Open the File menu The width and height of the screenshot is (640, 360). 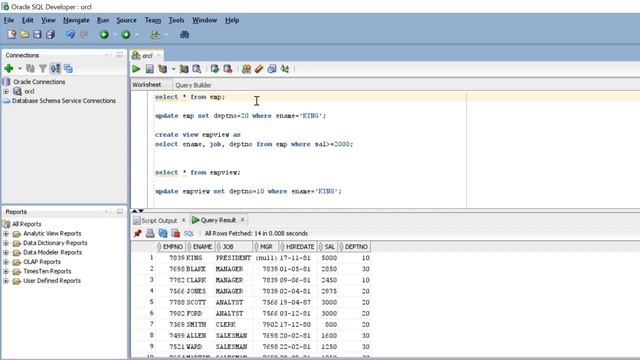[x=9, y=20]
